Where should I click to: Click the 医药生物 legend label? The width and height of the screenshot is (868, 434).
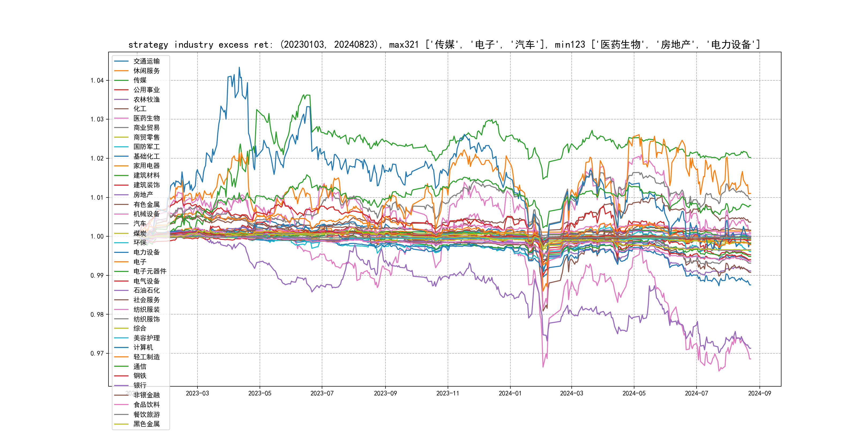click(x=146, y=118)
